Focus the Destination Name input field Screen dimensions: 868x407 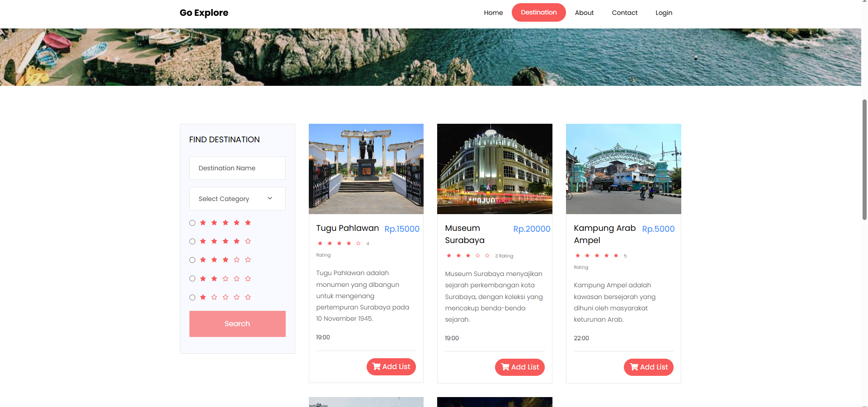pyautogui.click(x=237, y=168)
